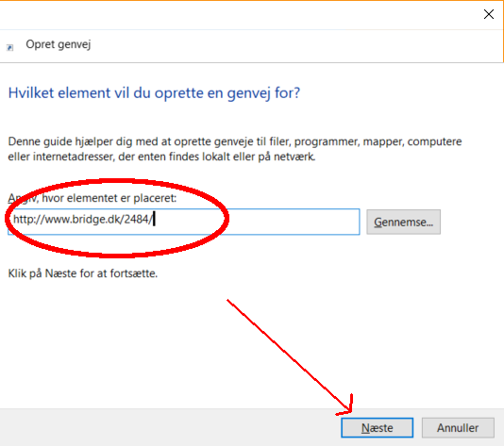Click the shortcut icon beside Opret genvej
The image size is (504, 446).
coord(10,47)
